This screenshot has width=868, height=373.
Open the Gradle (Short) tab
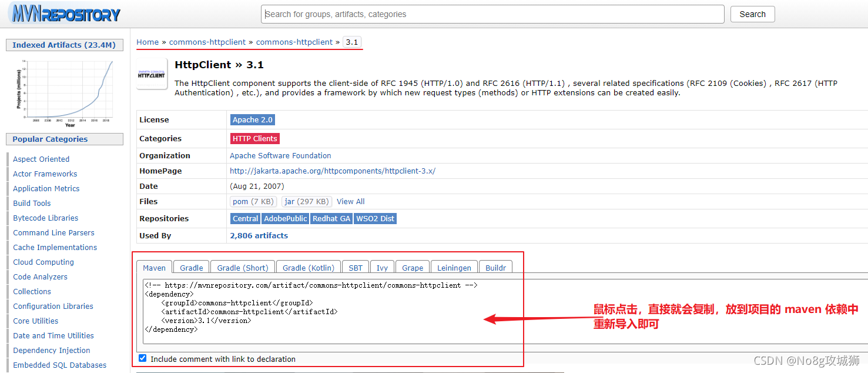(x=243, y=268)
